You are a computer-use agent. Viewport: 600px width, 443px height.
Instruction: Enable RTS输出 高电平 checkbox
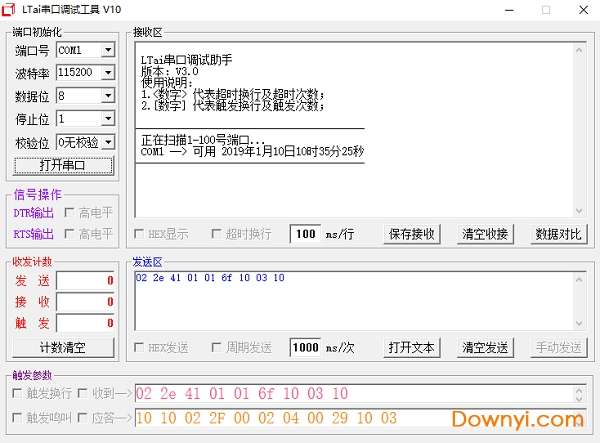70,234
